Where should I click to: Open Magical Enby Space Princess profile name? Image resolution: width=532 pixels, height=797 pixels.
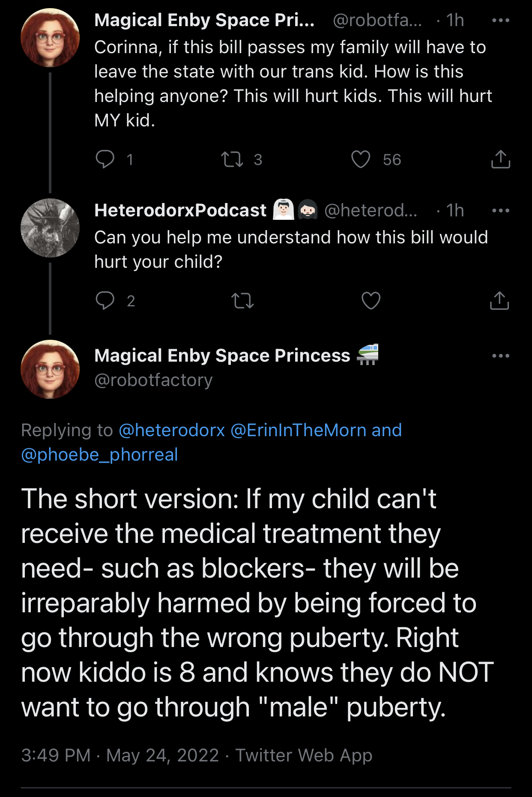pyautogui.click(x=222, y=356)
